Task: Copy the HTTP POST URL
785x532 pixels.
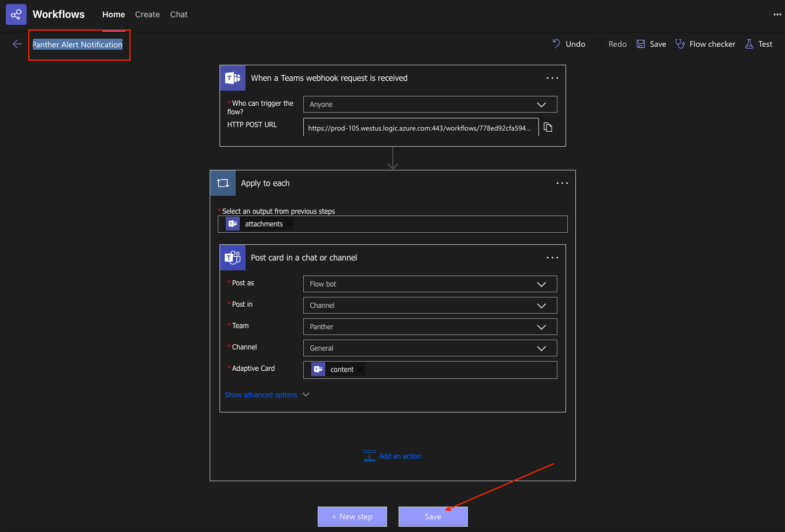Action: [548, 127]
